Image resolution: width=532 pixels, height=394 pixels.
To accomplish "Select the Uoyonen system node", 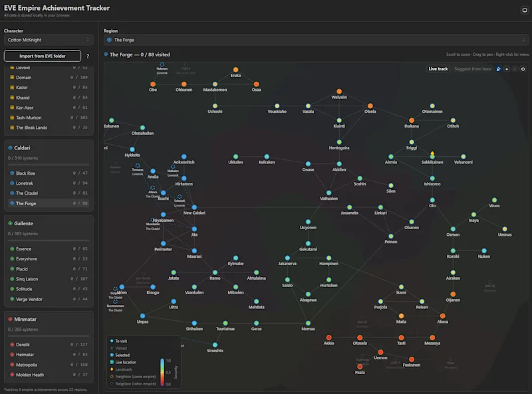I will coord(308,222).
